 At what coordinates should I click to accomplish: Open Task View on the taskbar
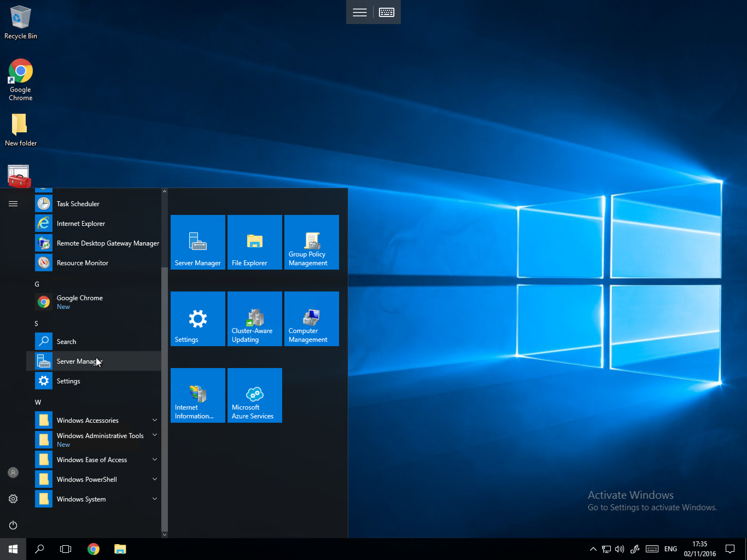[66, 549]
